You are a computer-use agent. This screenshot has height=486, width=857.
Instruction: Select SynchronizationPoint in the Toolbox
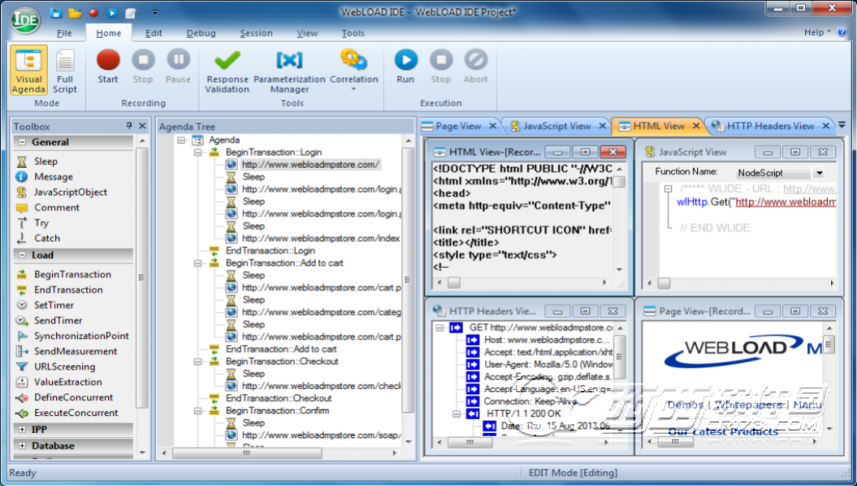81,335
